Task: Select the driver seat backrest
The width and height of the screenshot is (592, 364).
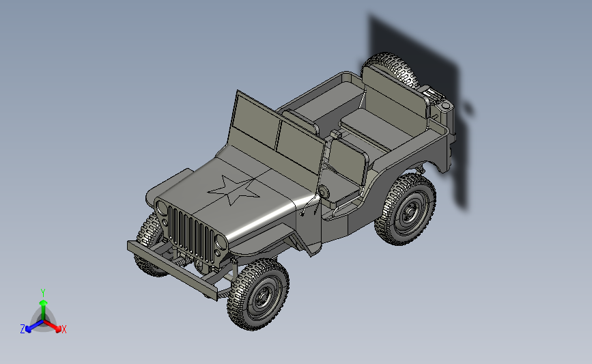Action: 348,162
